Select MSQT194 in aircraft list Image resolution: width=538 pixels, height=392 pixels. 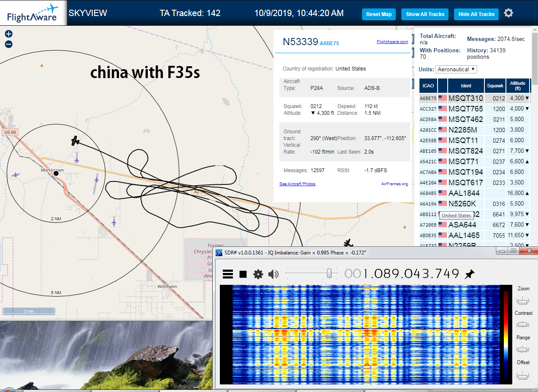coord(466,172)
